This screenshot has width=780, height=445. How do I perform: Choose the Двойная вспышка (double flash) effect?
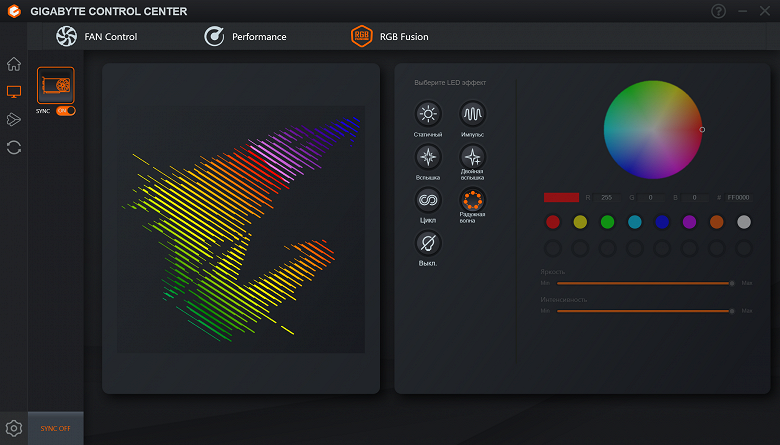pyautogui.click(x=472, y=157)
